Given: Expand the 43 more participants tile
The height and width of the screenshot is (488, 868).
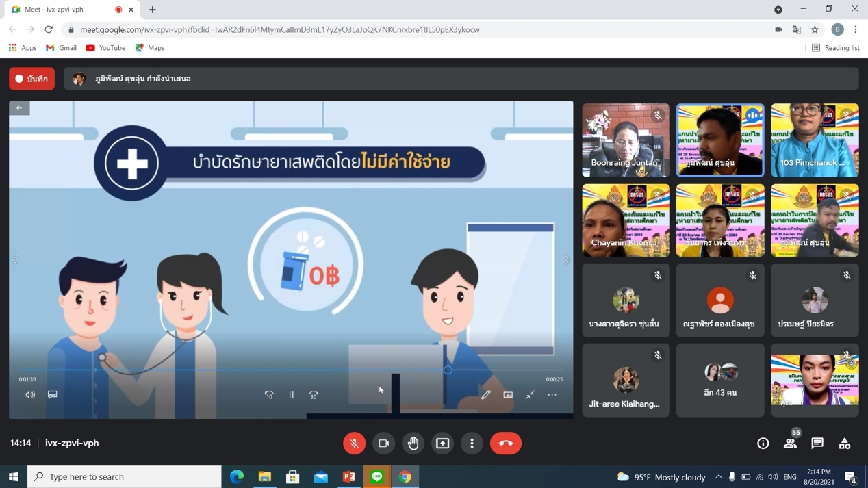Looking at the screenshot, I should click(720, 381).
